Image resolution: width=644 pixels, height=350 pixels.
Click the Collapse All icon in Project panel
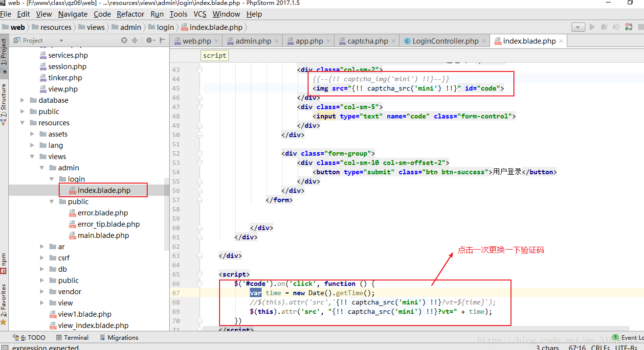pos(134,40)
